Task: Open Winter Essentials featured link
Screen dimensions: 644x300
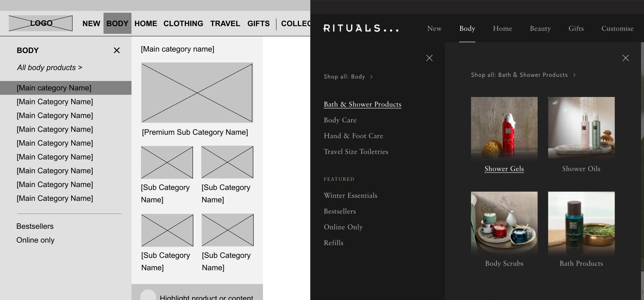Action: click(x=351, y=195)
